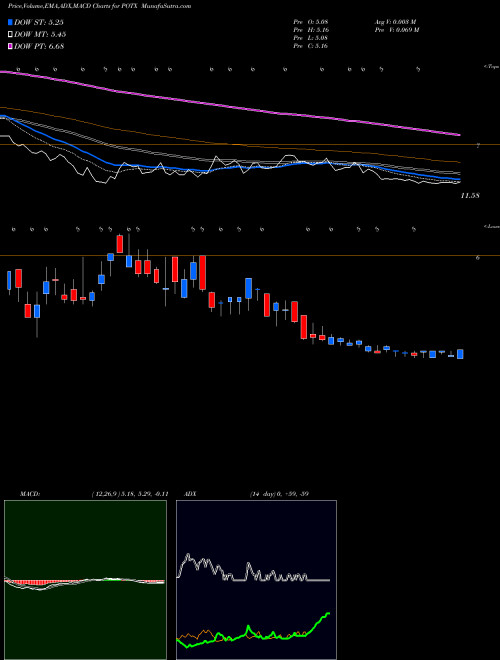
Task: Click the blue DOW ST legend swatch
Action: [x=11, y=22]
